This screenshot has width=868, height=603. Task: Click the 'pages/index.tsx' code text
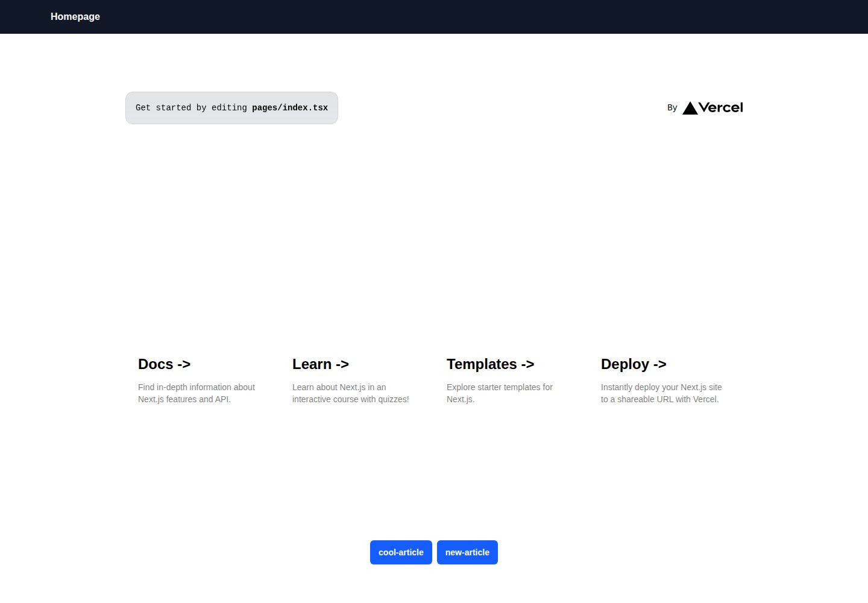(x=290, y=108)
